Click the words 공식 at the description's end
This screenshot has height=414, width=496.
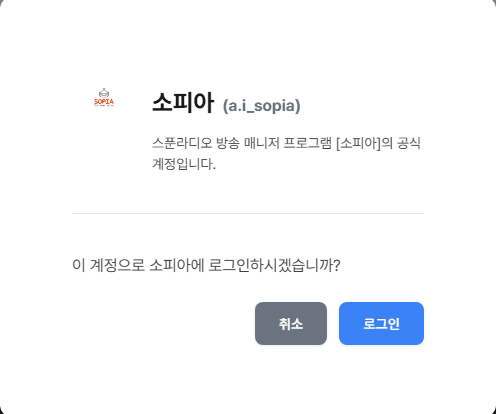[409, 143]
